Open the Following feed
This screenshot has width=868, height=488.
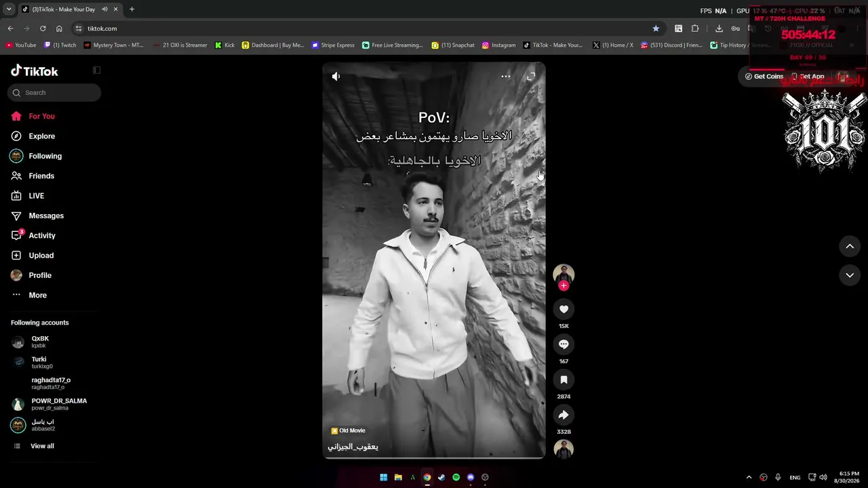[x=36, y=156]
